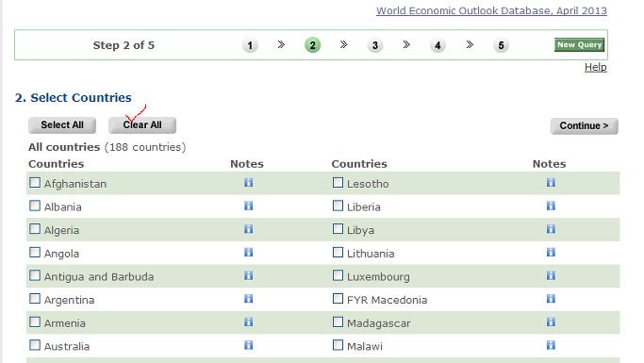Open World Economic Outlook Database, April 2013 link
This screenshot has width=644, height=363.
(491, 10)
